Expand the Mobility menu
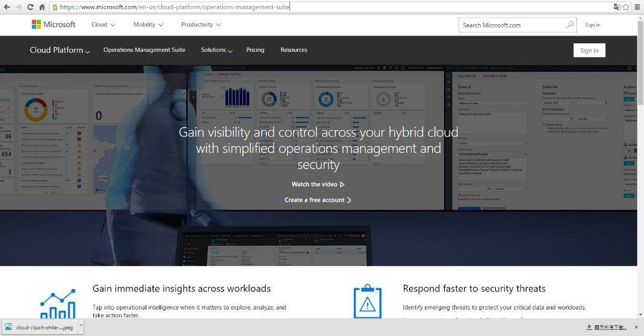 (148, 25)
